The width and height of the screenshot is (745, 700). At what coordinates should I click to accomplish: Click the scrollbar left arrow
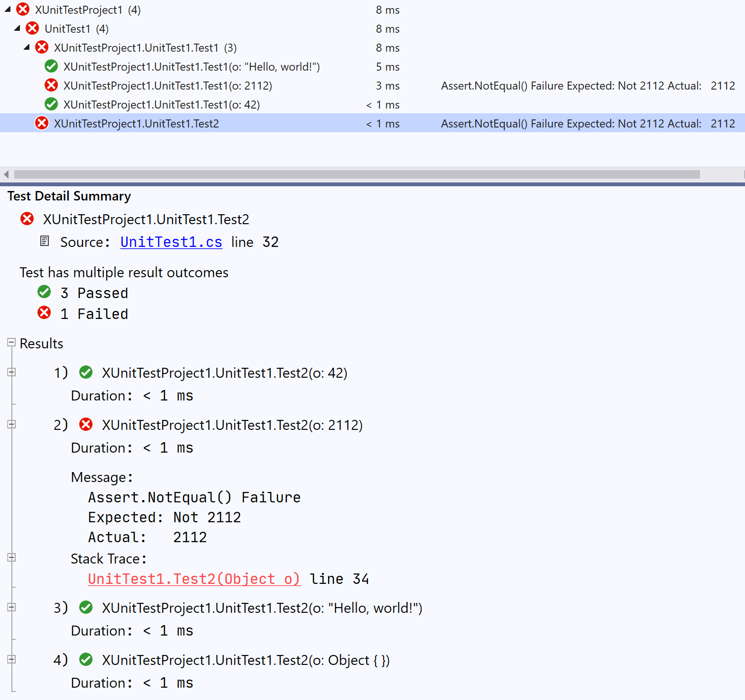coord(6,174)
